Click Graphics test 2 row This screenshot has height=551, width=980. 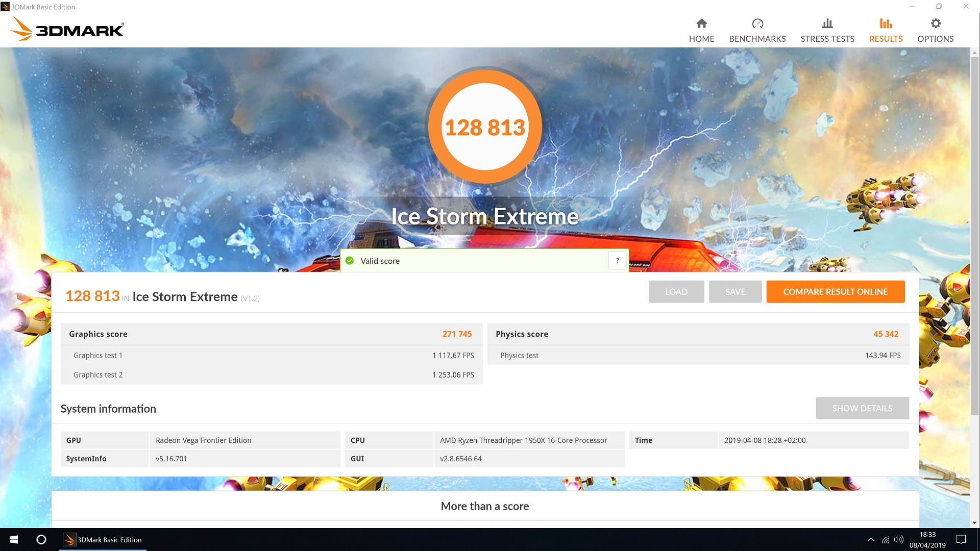[272, 374]
